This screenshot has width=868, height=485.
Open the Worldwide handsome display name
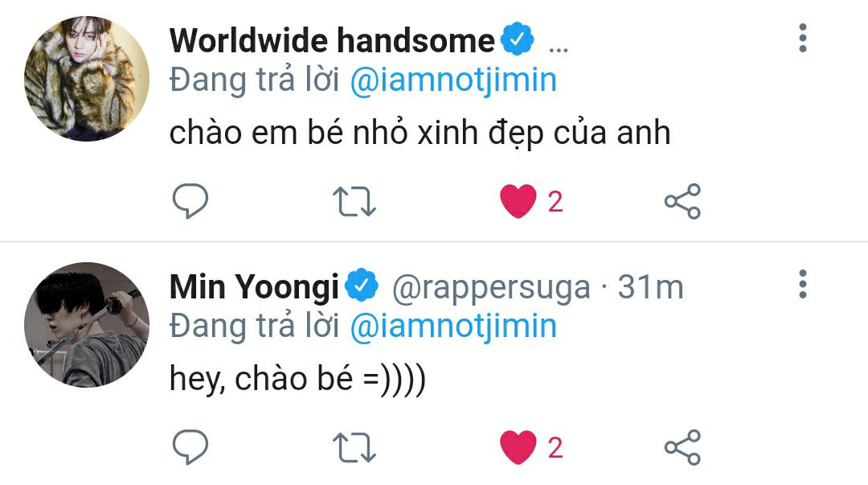pos(332,40)
